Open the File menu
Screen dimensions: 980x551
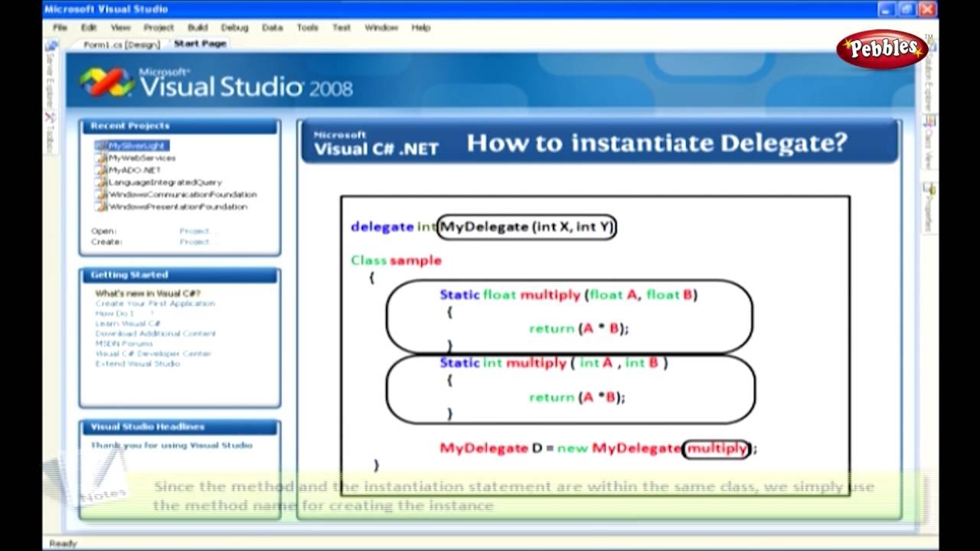(x=60, y=28)
